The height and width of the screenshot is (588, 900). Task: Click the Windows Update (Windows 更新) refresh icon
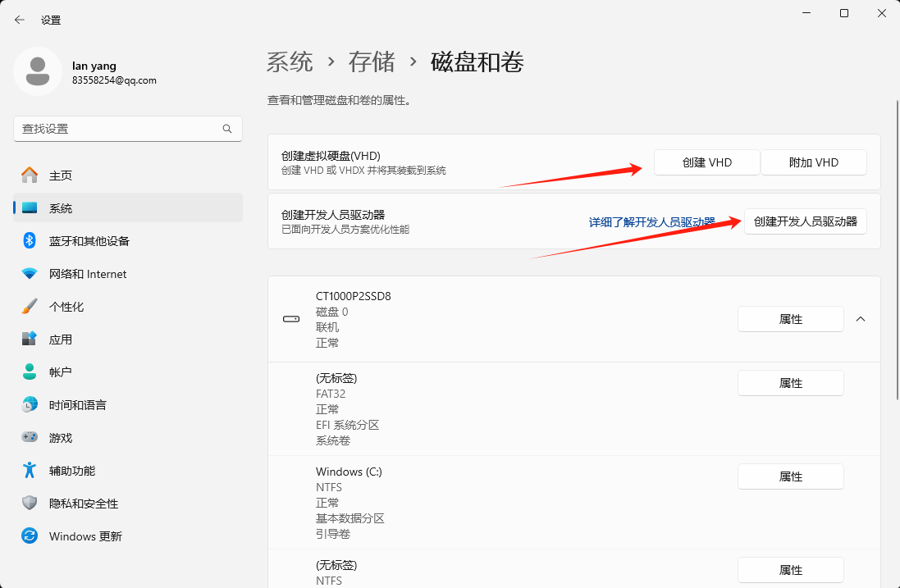[x=30, y=536]
